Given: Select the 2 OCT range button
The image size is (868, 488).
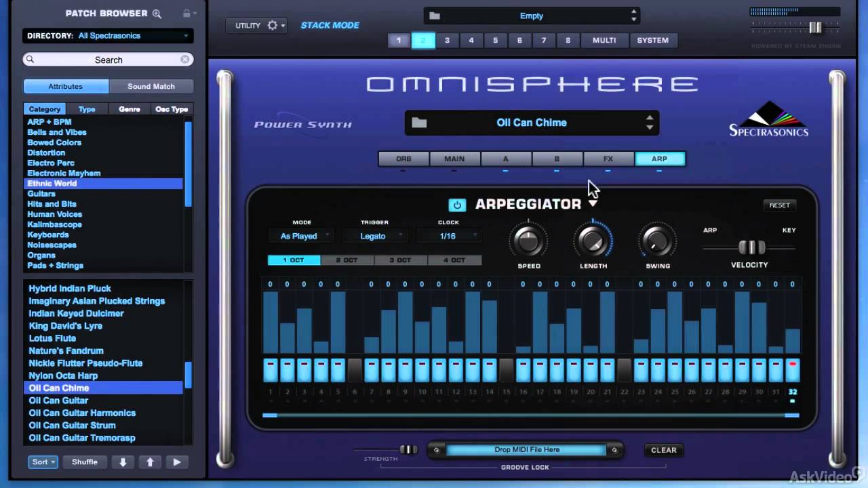Looking at the screenshot, I should [x=347, y=260].
